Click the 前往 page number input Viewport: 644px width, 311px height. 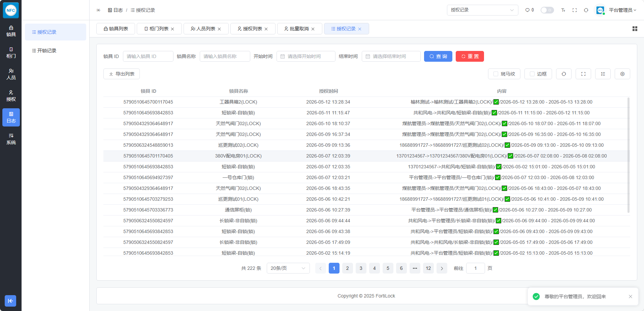476,268
